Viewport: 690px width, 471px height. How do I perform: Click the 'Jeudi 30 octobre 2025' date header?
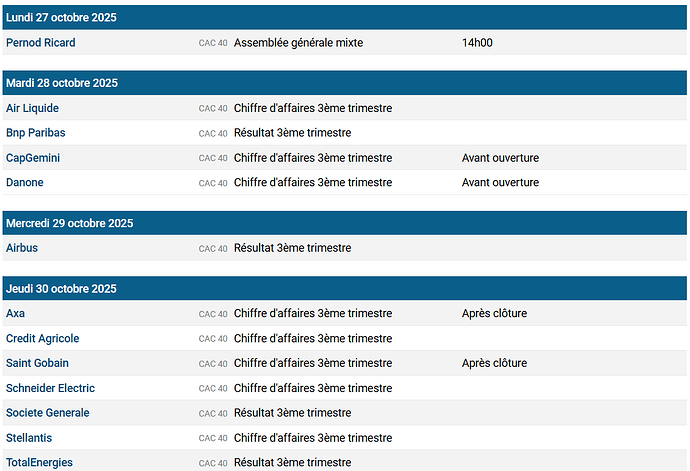coord(345,289)
